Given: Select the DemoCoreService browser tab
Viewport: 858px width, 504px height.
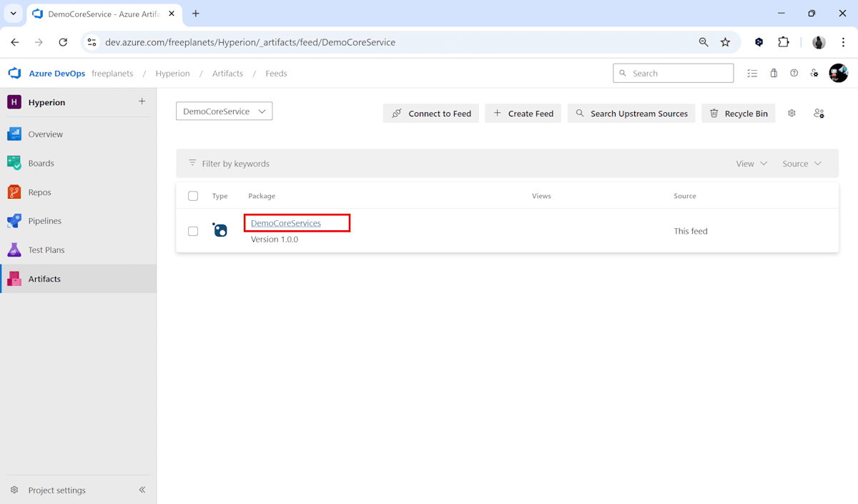Looking at the screenshot, I should [103, 14].
